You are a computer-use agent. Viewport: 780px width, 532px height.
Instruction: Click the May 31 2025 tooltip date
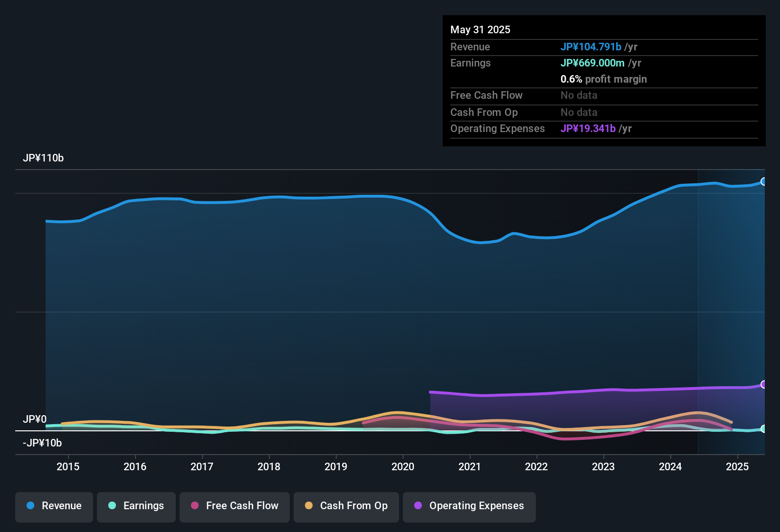pos(480,29)
